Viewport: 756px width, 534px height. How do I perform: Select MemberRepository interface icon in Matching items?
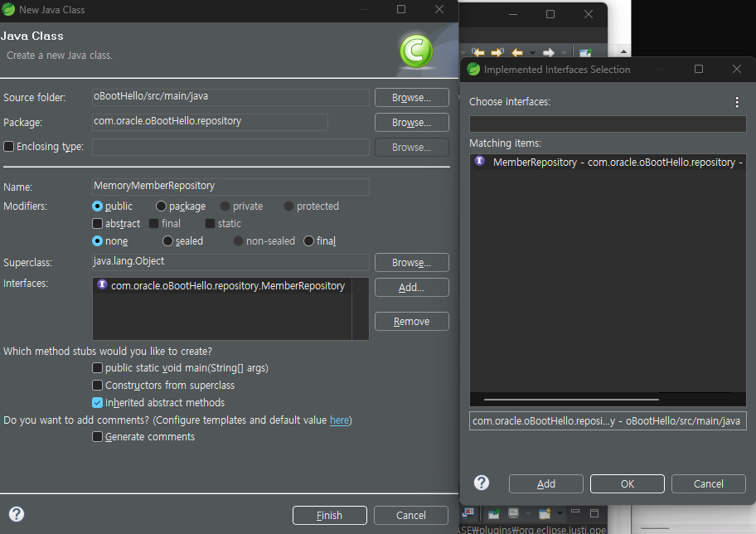click(479, 161)
